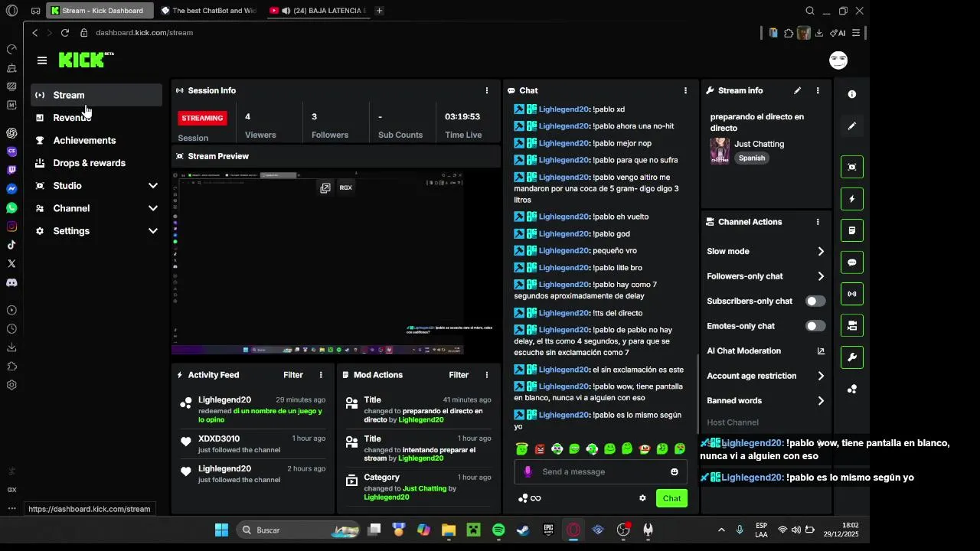Open Stream info three-dot menu
Image resolution: width=980 pixels, height=551 pixels.
(818, 90)
